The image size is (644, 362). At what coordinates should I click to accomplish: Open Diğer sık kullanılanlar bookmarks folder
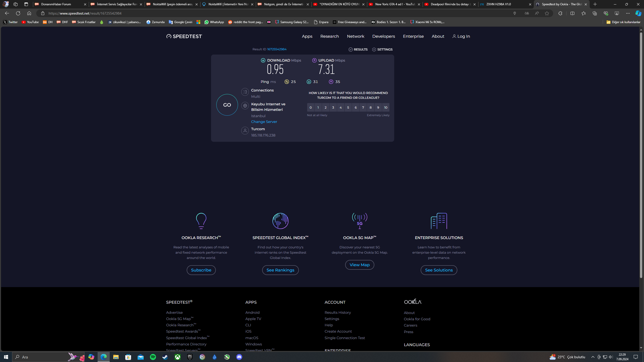click(x=623, y=22)
